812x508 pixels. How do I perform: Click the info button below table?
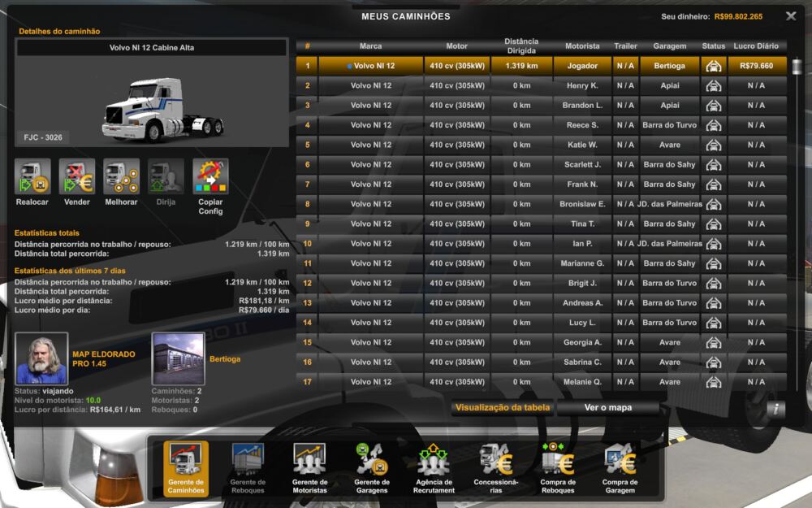tap(775, 409)
